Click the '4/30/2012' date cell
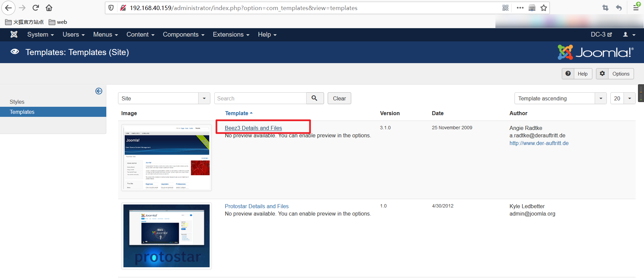644x278 pixels. click(x=442, y=206)
